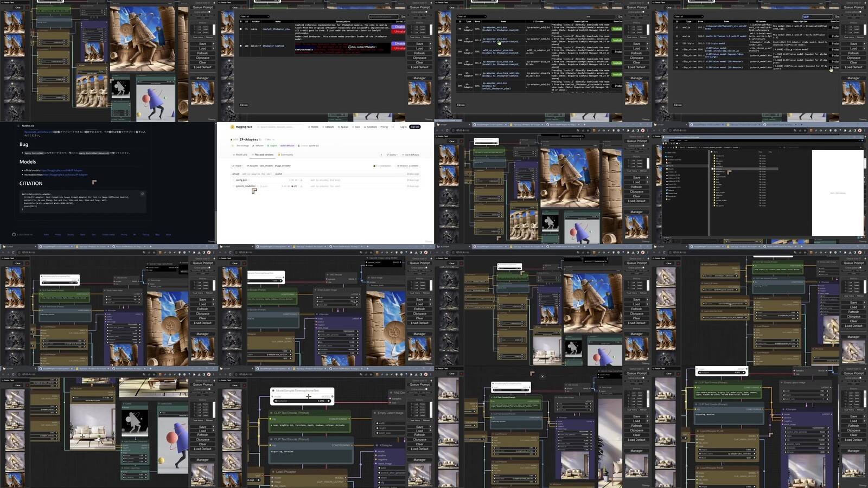Close the IP-Adapter model list dialog
868x488 pixels.
point(461,105)
